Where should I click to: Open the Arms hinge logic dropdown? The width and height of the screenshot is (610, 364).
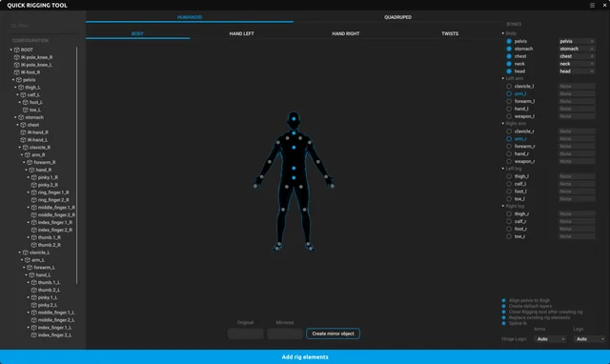pyautogui.click(x=551, y=339)
